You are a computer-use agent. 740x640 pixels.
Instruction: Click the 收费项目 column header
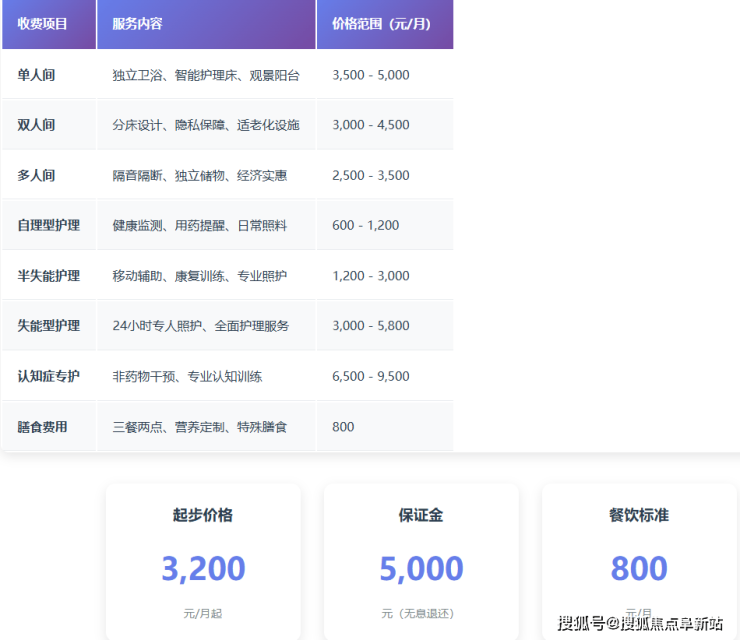point(42,24)
